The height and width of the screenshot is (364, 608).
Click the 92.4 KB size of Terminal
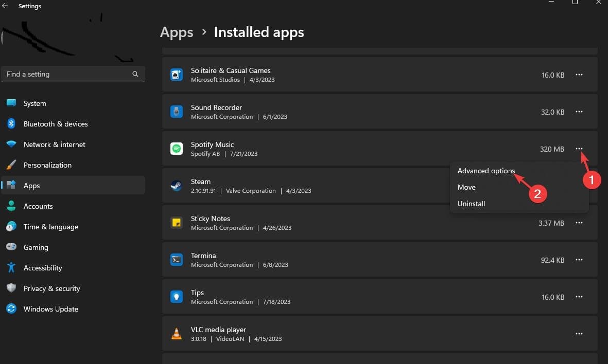(552, 260)
